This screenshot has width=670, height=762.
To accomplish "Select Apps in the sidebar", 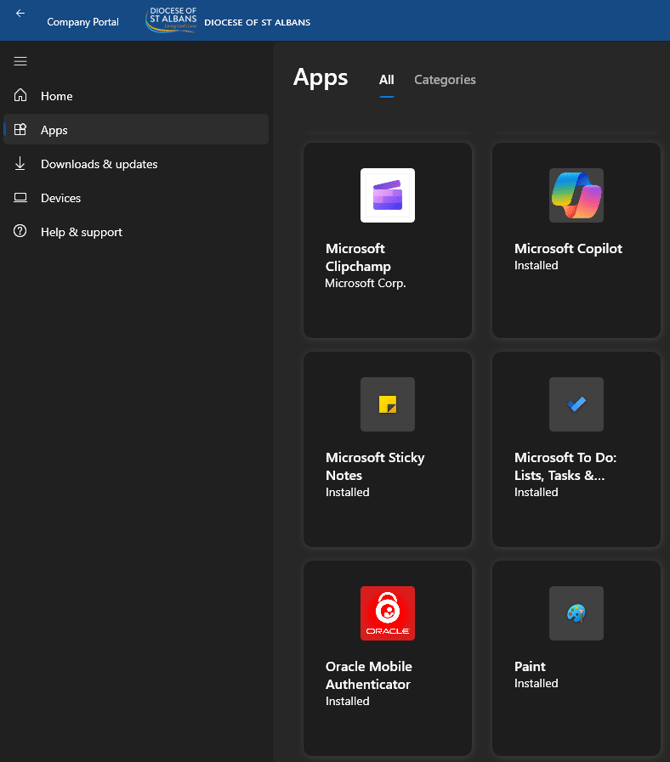I will pyautogui.click(x=54, y=130).
